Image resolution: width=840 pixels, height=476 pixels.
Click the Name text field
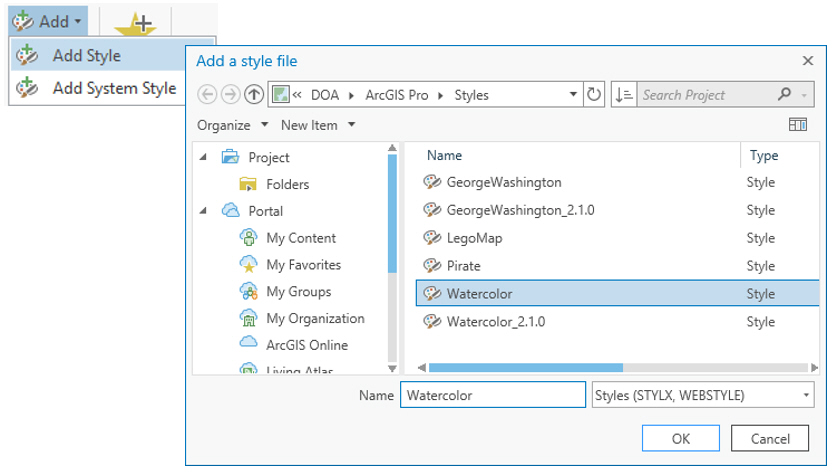[x=493, y=395]
